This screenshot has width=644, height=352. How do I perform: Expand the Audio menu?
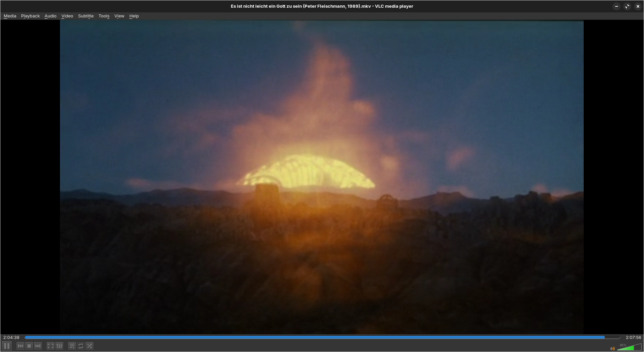(50, 16)
